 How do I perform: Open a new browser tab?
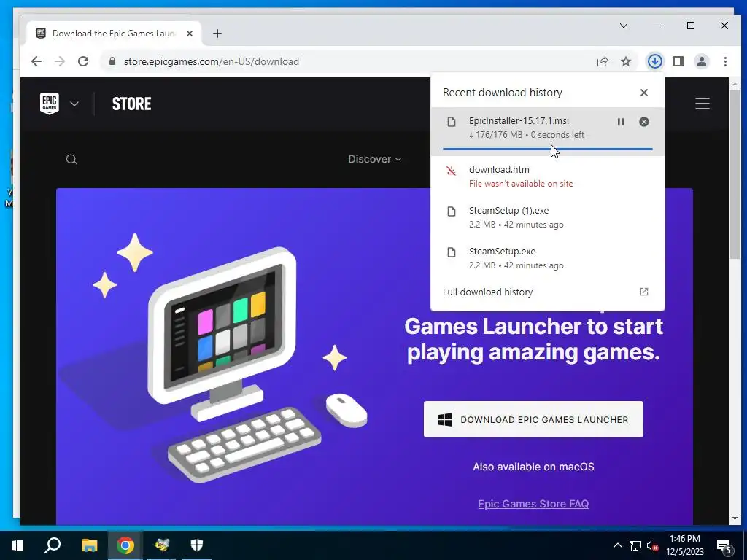point(217,34)
